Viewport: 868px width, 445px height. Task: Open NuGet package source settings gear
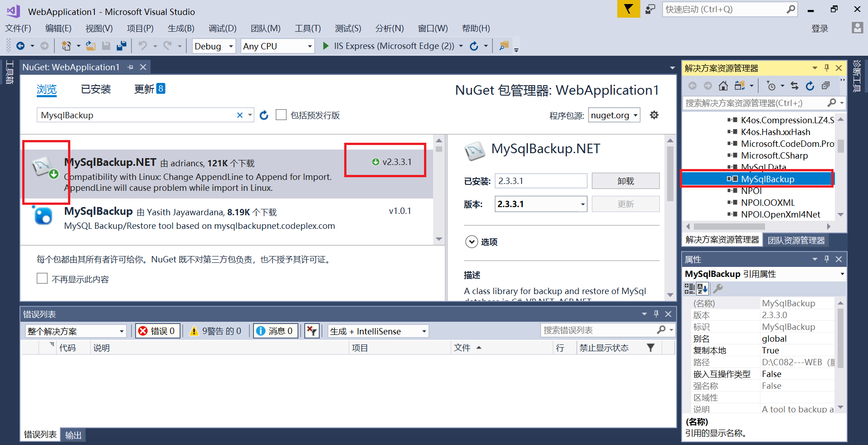point(654,115)
